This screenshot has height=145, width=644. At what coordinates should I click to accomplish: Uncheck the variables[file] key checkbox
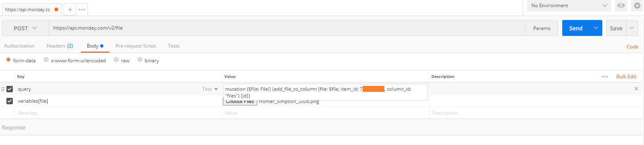point(10,101)
